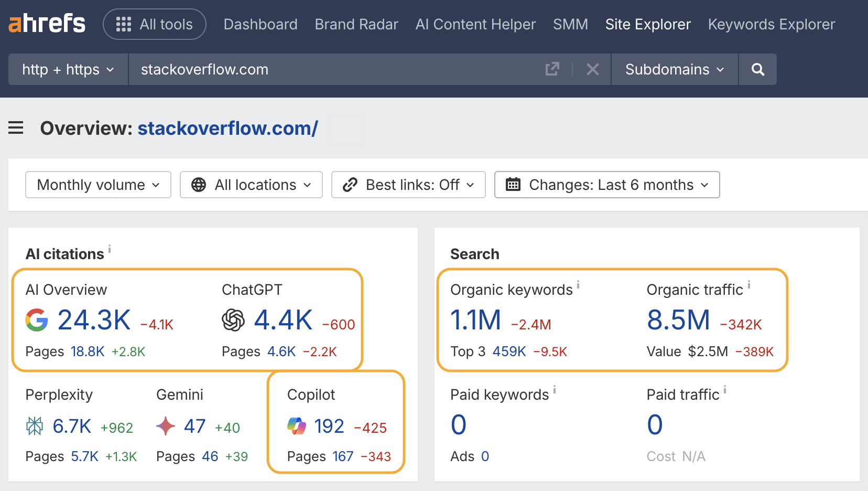Open the target URL in a new tab
The image size is (868, 491).
click(x=552, y=69)
